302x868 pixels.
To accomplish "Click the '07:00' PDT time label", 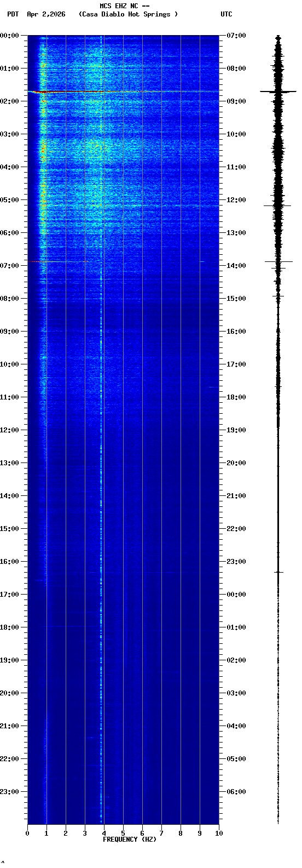I will 9,266.
